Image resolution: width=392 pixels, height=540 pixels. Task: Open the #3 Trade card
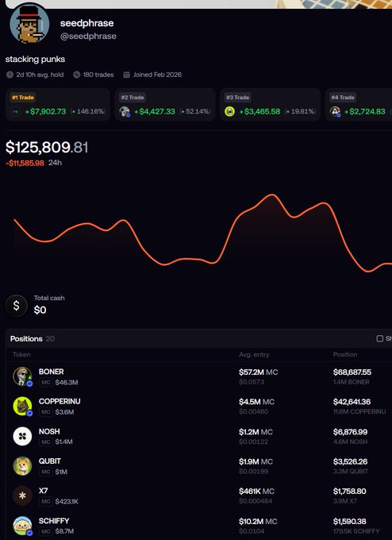(270, 105)
